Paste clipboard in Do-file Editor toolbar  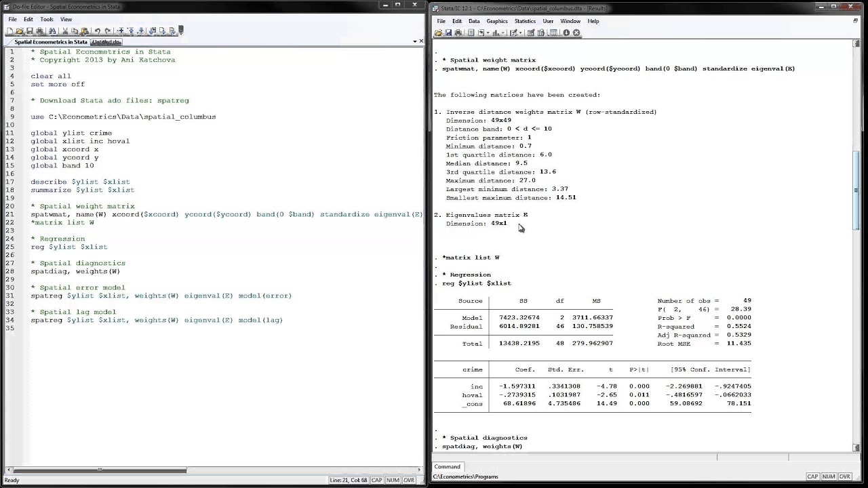point(85,30)
